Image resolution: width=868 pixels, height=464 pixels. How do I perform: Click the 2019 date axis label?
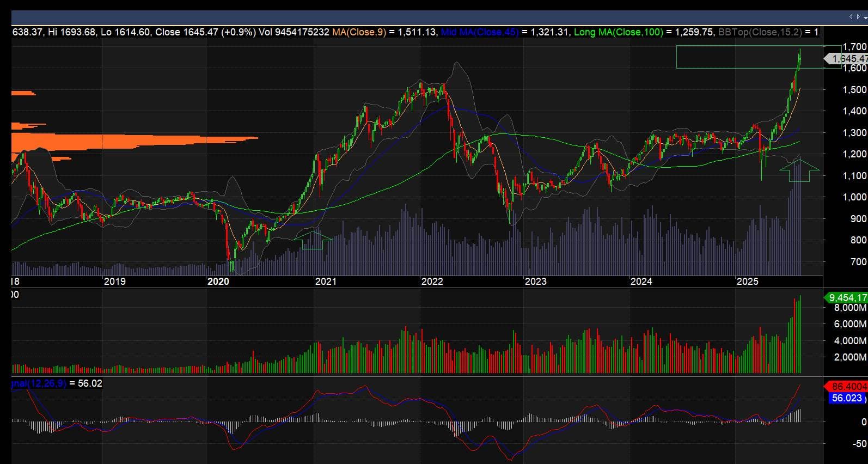click(114, 282)
